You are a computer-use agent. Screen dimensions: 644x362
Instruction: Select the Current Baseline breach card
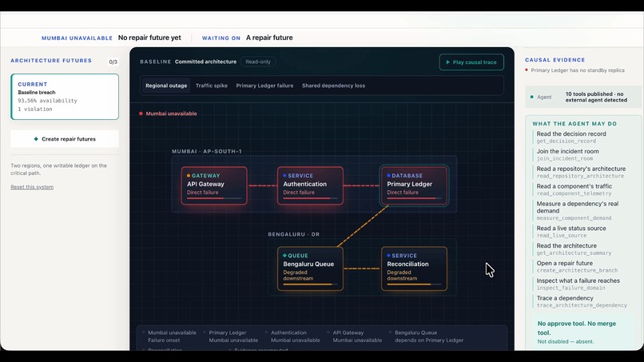(x=65, y=97)
